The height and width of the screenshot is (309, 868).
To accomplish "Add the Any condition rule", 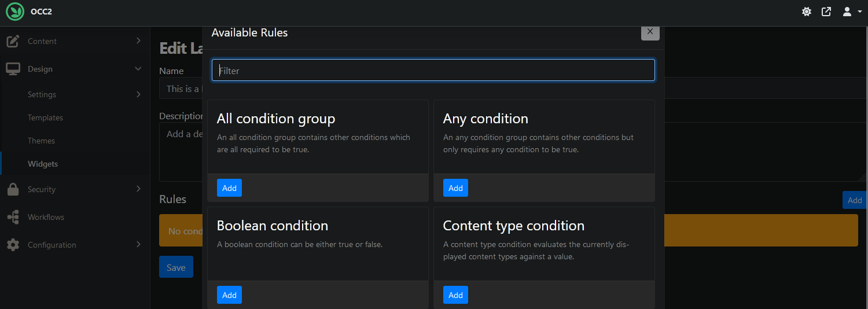I will coord(455,188).
